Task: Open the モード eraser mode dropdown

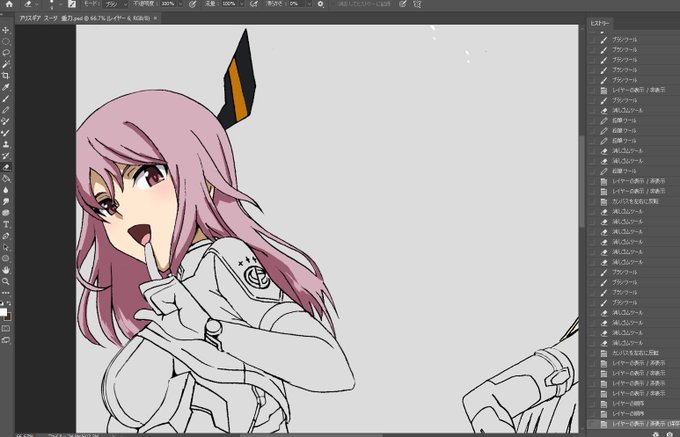Action: pyautogui.click(x=116, y=4)
